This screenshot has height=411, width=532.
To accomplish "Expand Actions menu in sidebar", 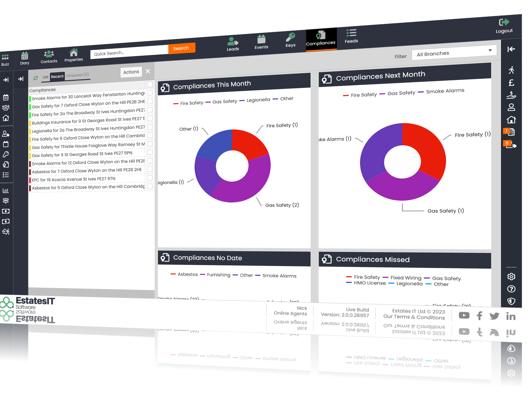I will pyautogui.click(x=131, y=72).
